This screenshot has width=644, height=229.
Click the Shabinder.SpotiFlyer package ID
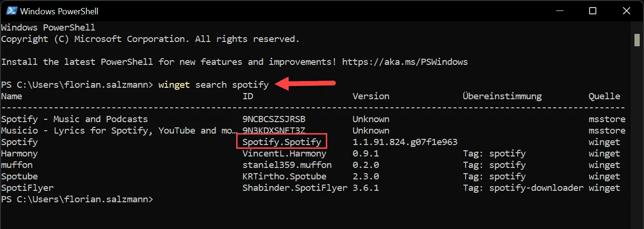(x=295, y=188)
